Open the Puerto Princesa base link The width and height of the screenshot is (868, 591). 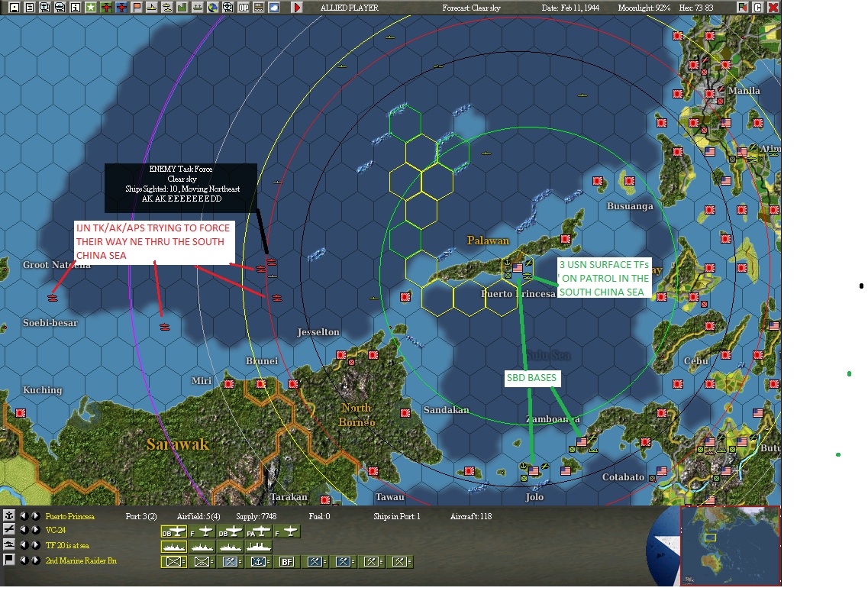coord(69,516)
